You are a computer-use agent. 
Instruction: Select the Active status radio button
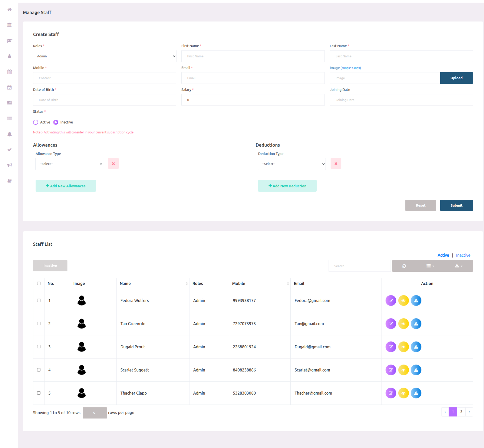coord(36,122)
